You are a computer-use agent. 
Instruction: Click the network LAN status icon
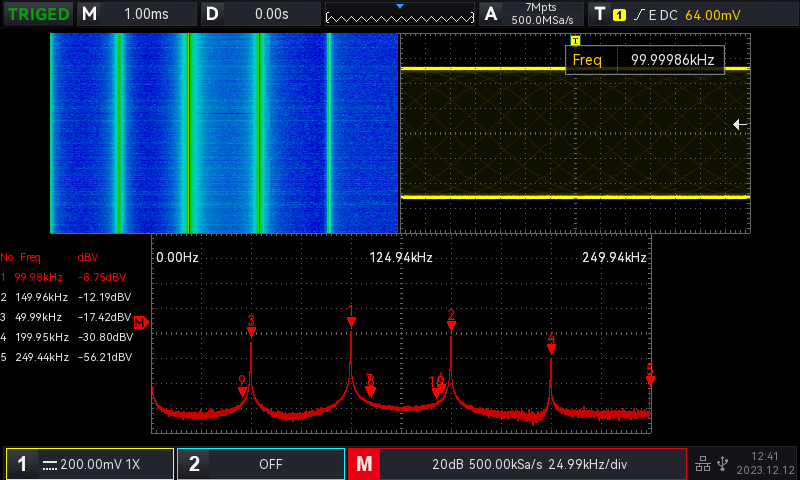point(702,464)
